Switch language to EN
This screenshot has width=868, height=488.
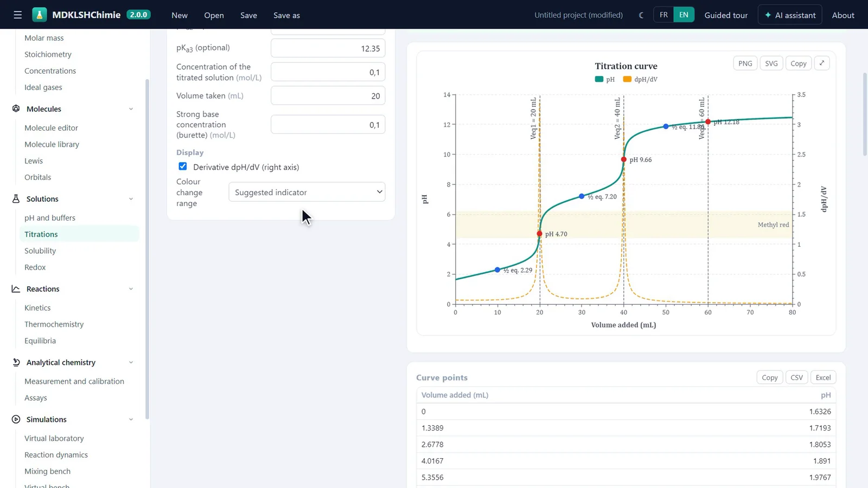tap(684, 15)
